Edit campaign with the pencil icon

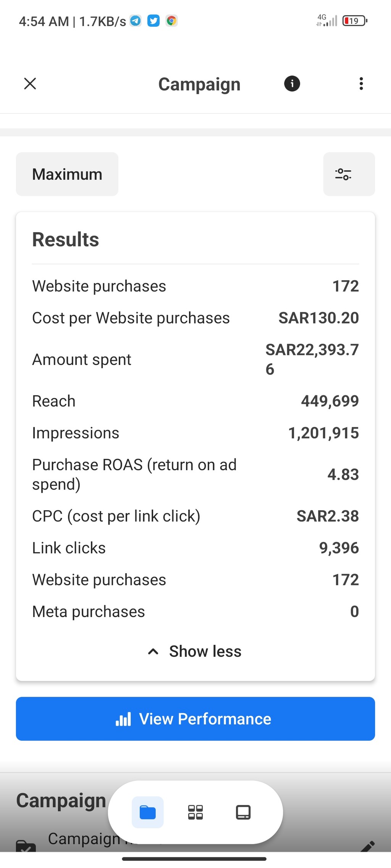[x=367, y=847]
